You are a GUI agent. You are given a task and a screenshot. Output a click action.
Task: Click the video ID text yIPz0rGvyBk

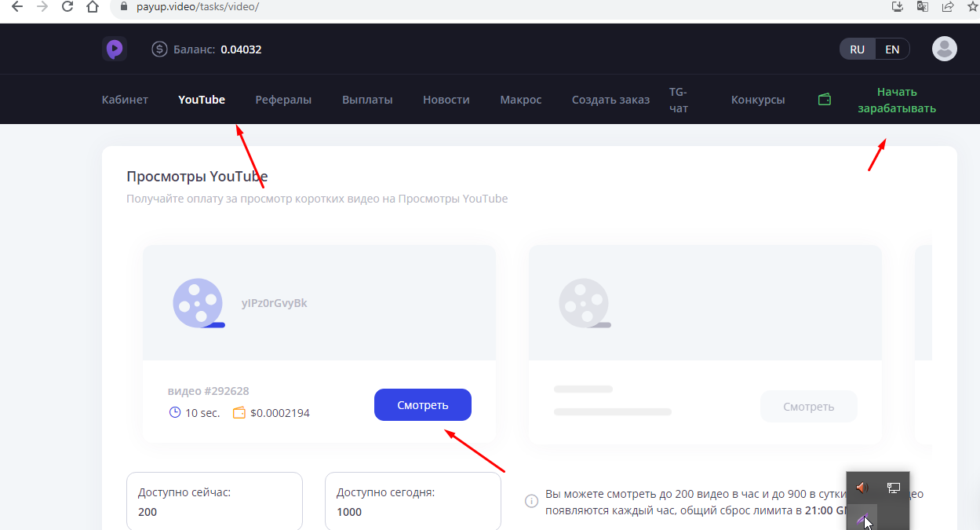pos(275,303)
